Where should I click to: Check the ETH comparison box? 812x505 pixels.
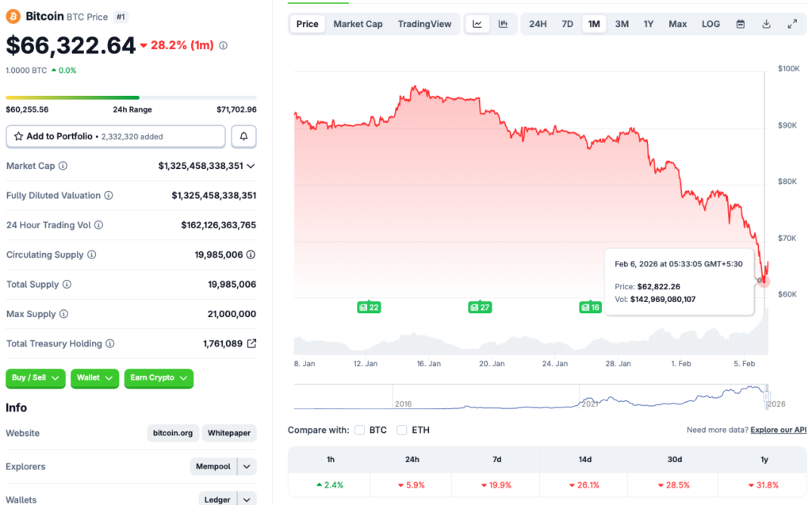(401, 430)
